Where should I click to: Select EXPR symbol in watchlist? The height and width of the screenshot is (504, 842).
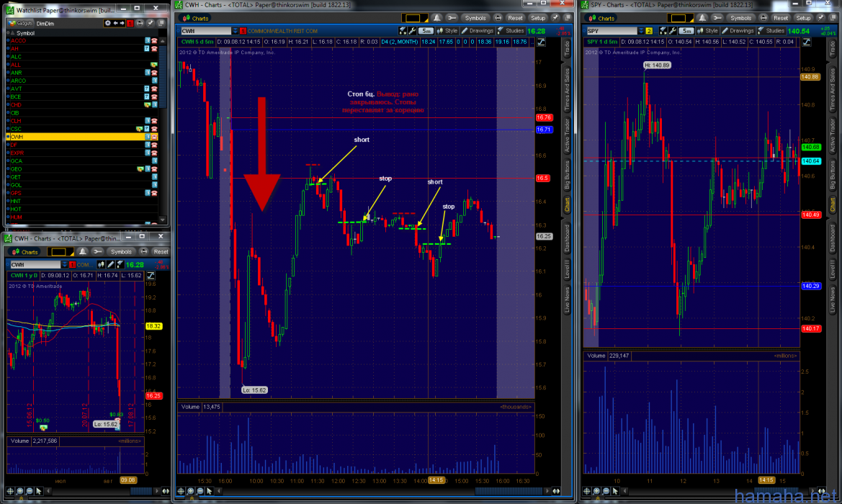point(17,153)
